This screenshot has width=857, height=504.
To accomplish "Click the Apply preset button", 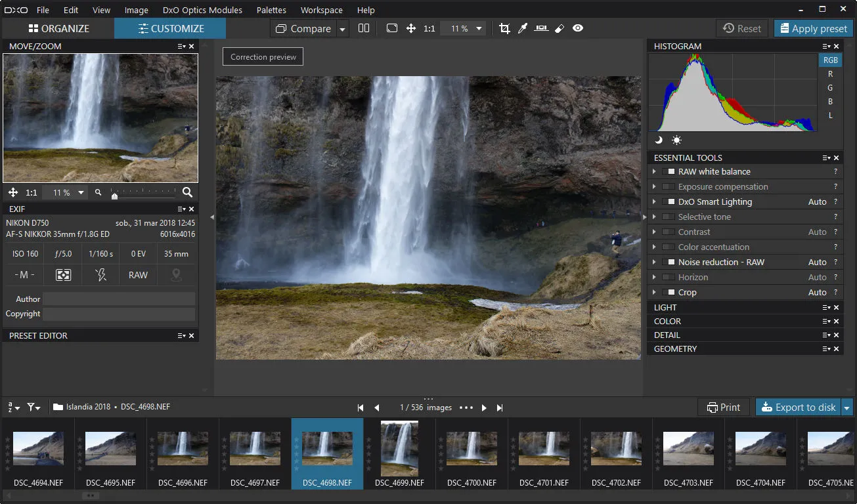I will (813, 28).
